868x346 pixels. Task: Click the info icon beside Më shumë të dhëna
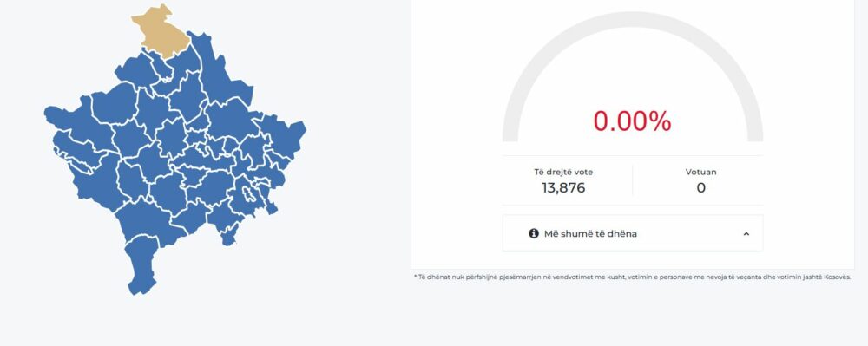(x=534, y=233)
